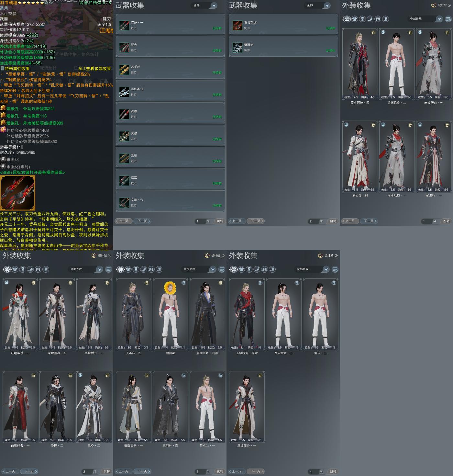Expand the 全部 dropdown above 羽书朝继 list
The image size is (453, 476).
click(x=318, y=6)
